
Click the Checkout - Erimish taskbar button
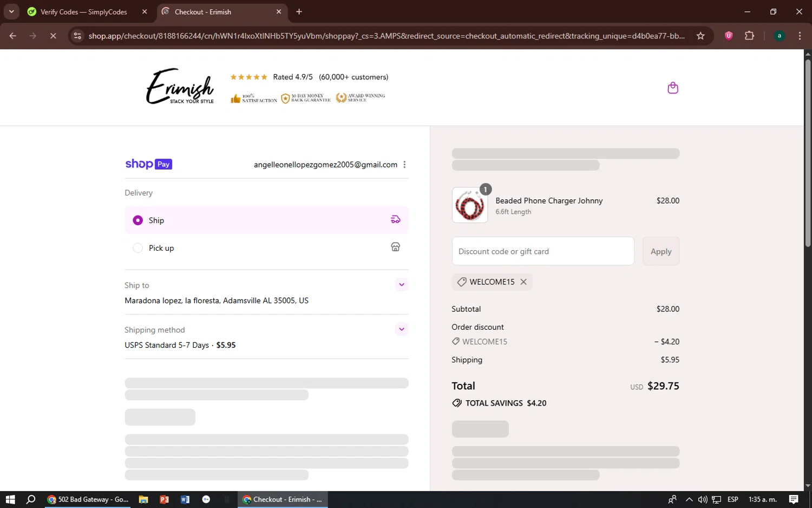pos(283,499)
